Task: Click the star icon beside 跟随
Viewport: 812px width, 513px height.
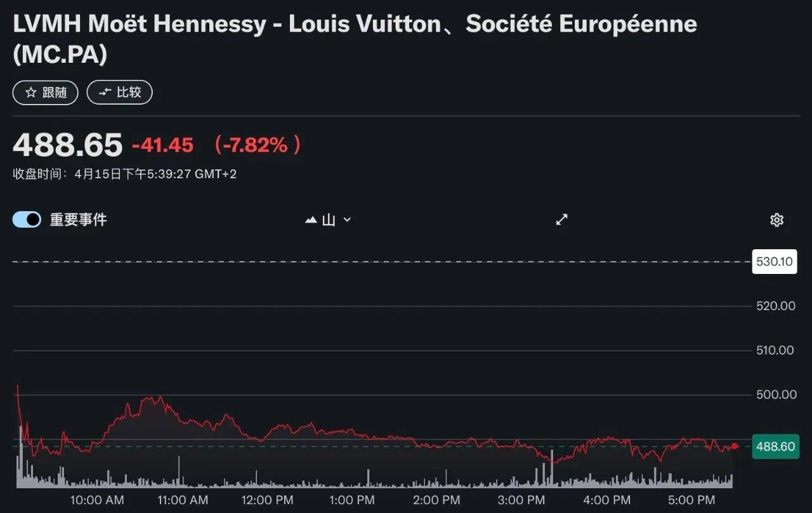Action: point(30,93)
